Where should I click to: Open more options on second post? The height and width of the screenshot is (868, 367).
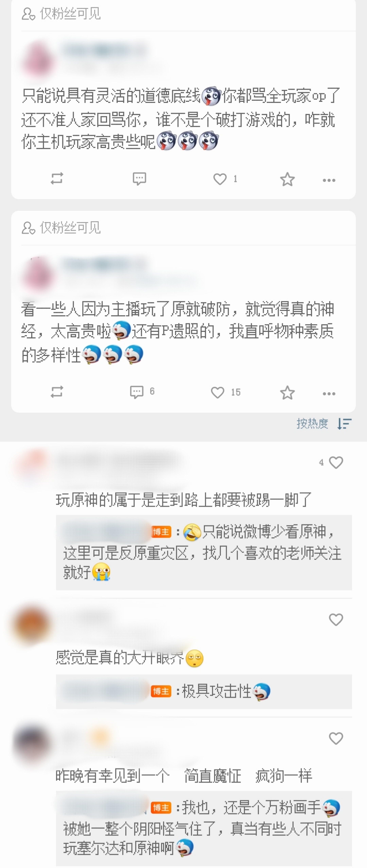coord(329,394)
